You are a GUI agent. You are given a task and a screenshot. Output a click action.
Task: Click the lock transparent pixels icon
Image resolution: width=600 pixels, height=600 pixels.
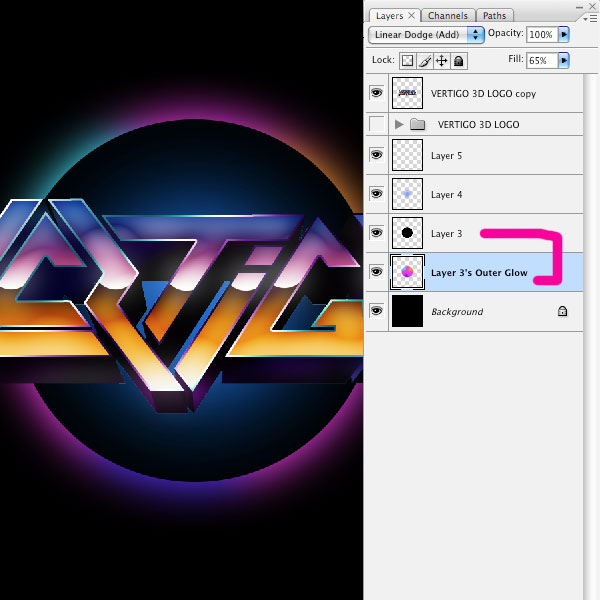pyautogui.click(x=408, y=61)
